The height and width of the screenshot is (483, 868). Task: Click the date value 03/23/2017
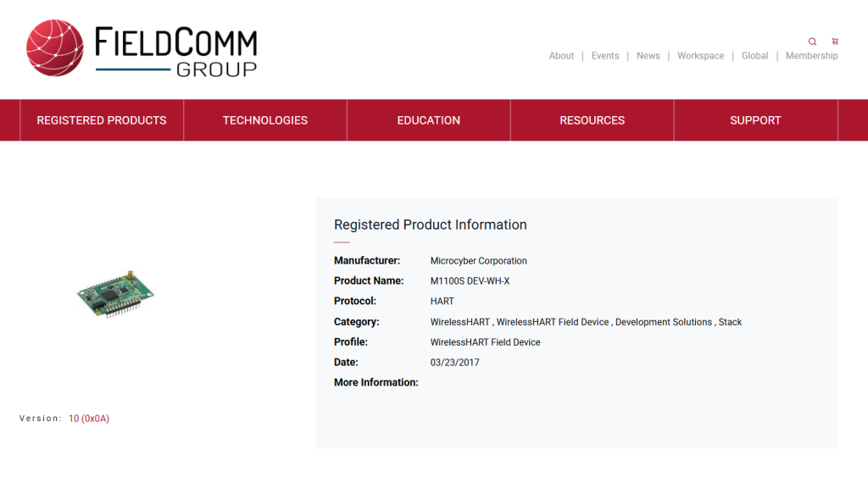click(x=455, y=363)
